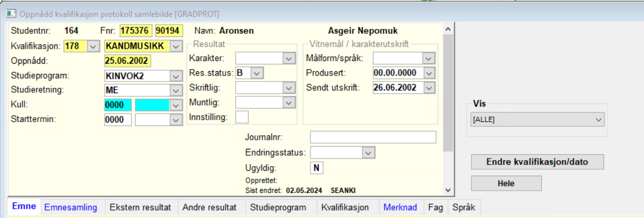Open the Kull term dropdown
The image size is (644, 218).
[176, 105]
